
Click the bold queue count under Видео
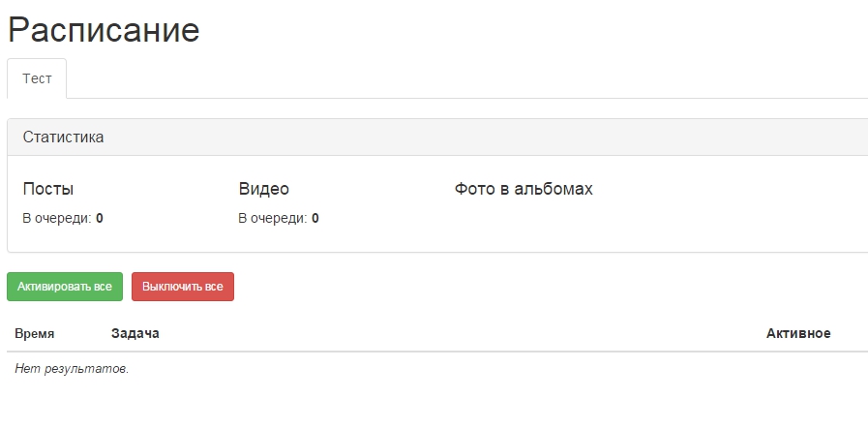(x=315, y=219)
